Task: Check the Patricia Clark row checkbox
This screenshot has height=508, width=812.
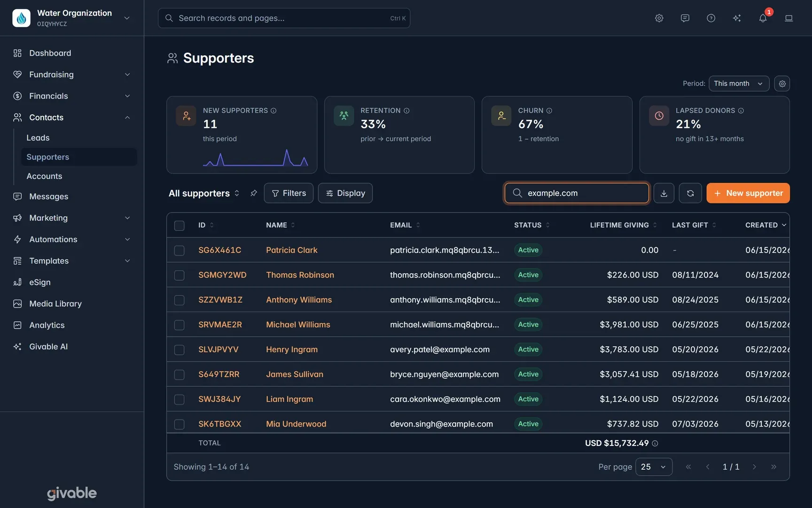Action: click(180, 250)
